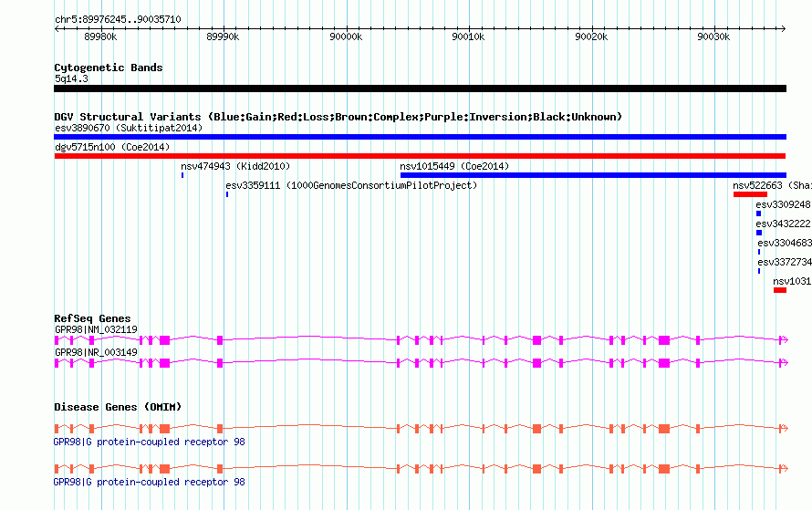The height and width of the screenshot is (510, 812).
Task: Click the nsv1015449 (Coe2014) label
Action: [454, 166]
